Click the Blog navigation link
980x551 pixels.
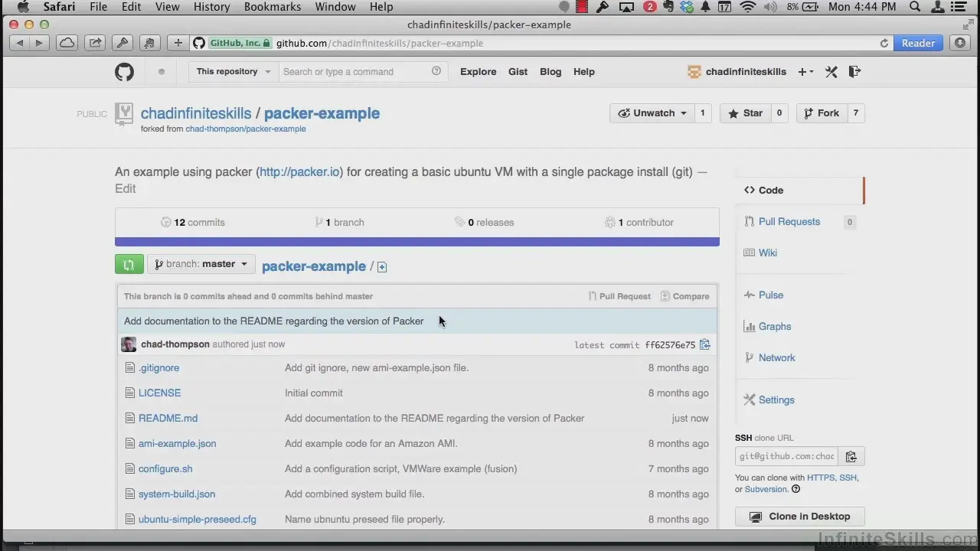coord(550,72)
